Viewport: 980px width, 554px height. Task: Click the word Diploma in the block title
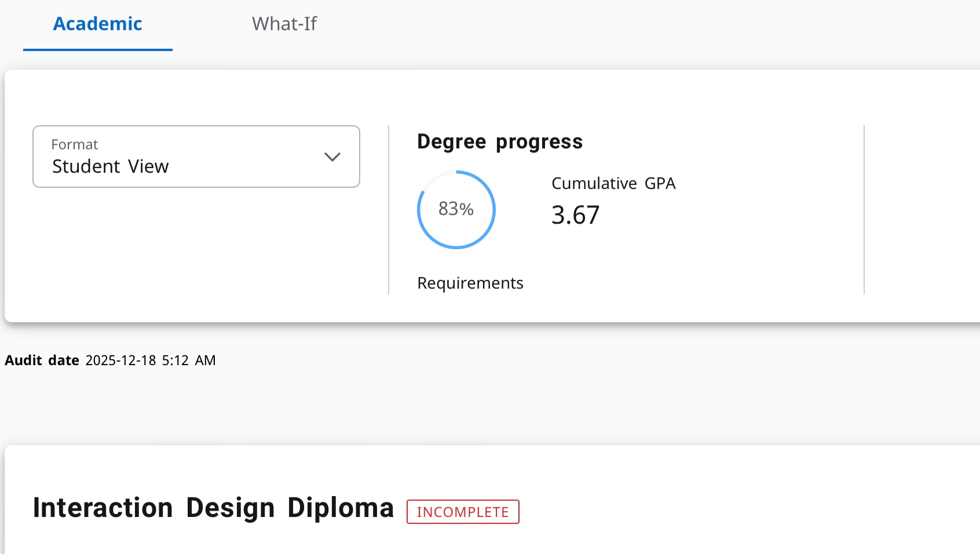[340, 508]
